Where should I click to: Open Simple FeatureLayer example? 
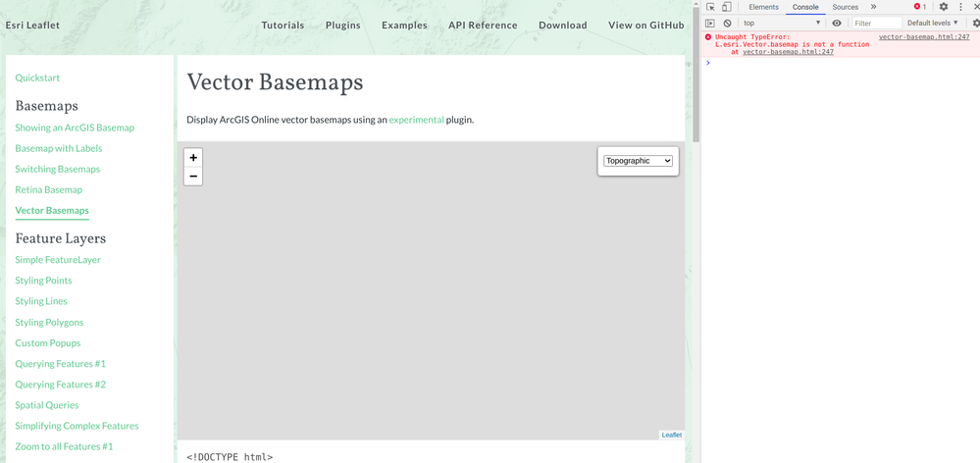pos(58,260)
